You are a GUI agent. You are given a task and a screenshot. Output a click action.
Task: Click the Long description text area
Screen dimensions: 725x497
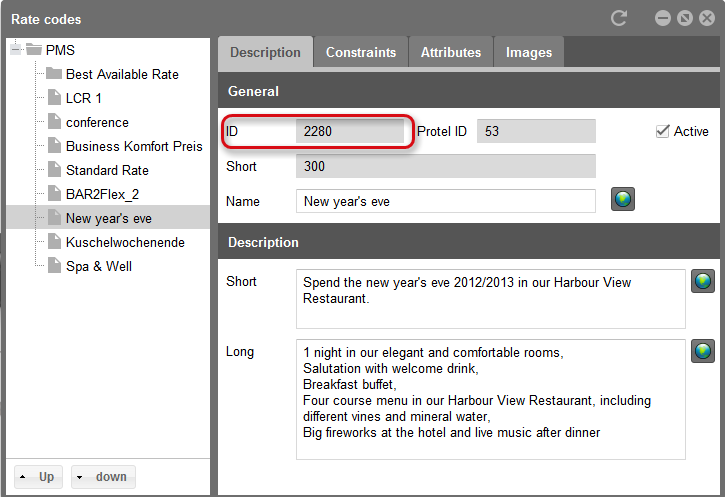point(490,398)
